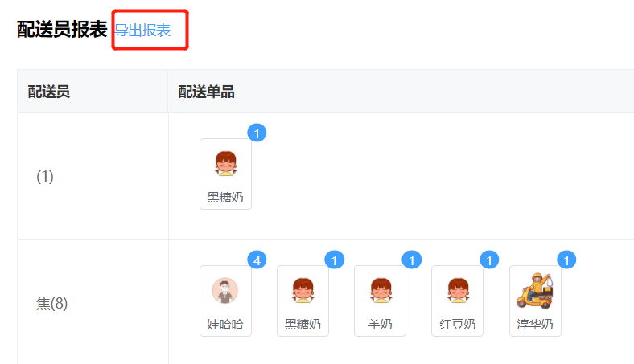Click the girl avatar above 羊奶
Image resolution: width=634 pixels, height=364 pixels.
[x=381, y=290]
